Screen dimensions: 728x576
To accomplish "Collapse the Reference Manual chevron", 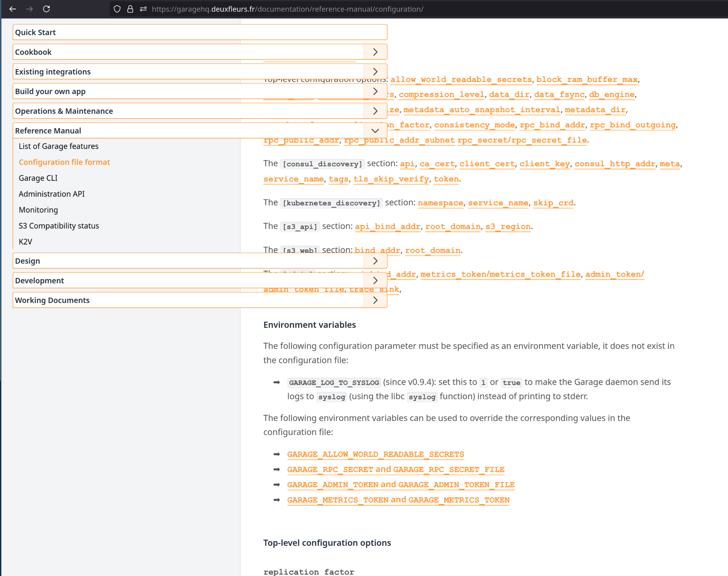I will tap(375, 130).
